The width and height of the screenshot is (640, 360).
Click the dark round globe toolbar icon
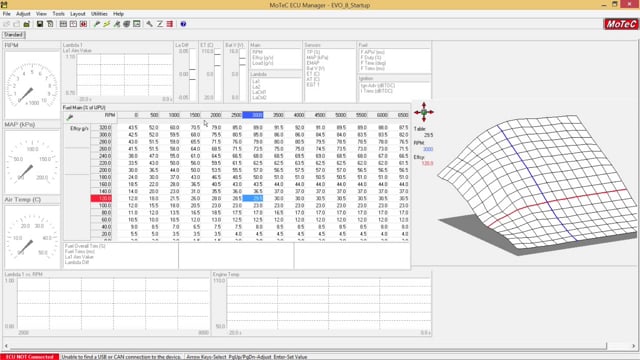tap(127, 24)
